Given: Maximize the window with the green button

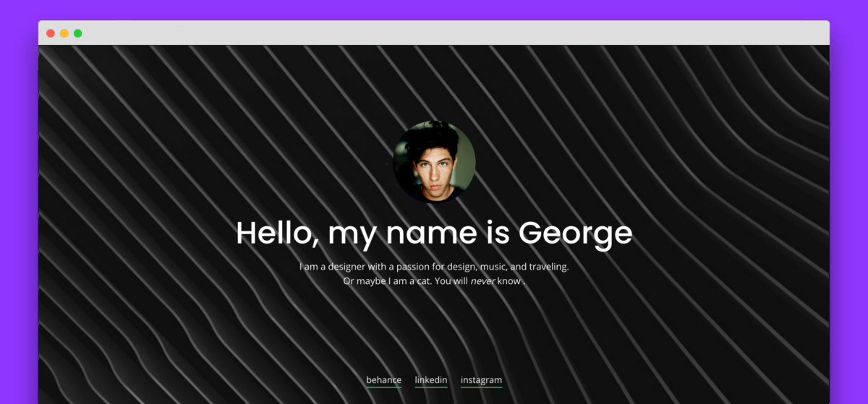Looking at the screenshot, I should 78,33.
